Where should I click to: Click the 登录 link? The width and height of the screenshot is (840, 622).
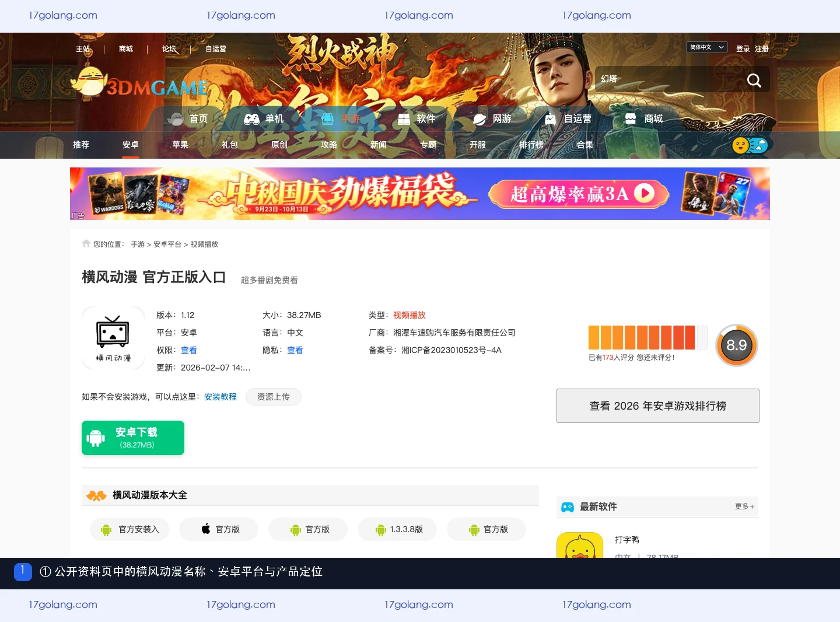click(743, 49)
